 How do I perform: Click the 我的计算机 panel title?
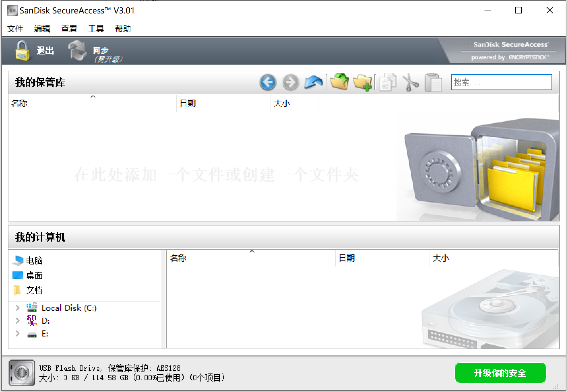pos(40,237)
